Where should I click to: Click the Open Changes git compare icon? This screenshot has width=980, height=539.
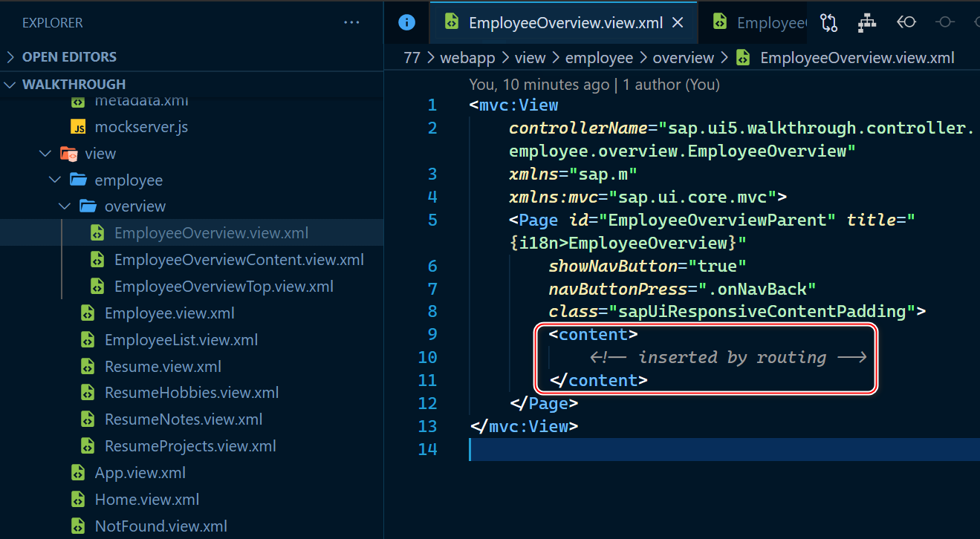coord(829,23)
